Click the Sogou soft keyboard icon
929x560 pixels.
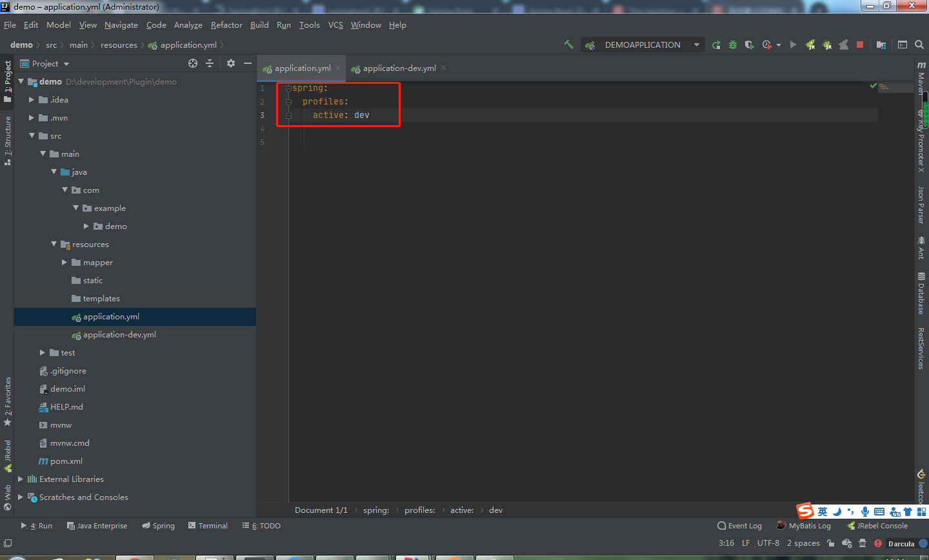(879, 512)
